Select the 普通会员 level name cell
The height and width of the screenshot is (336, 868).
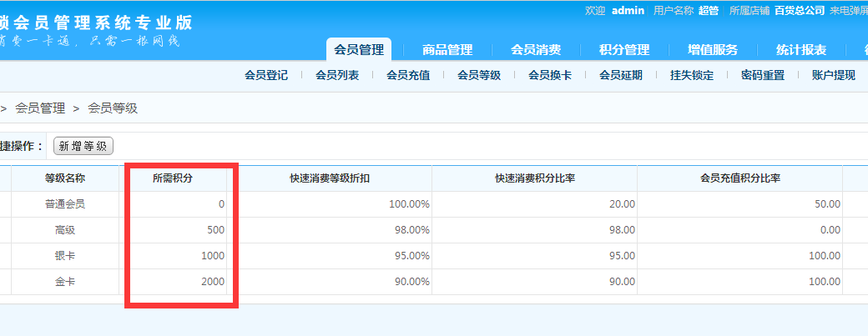65,204
